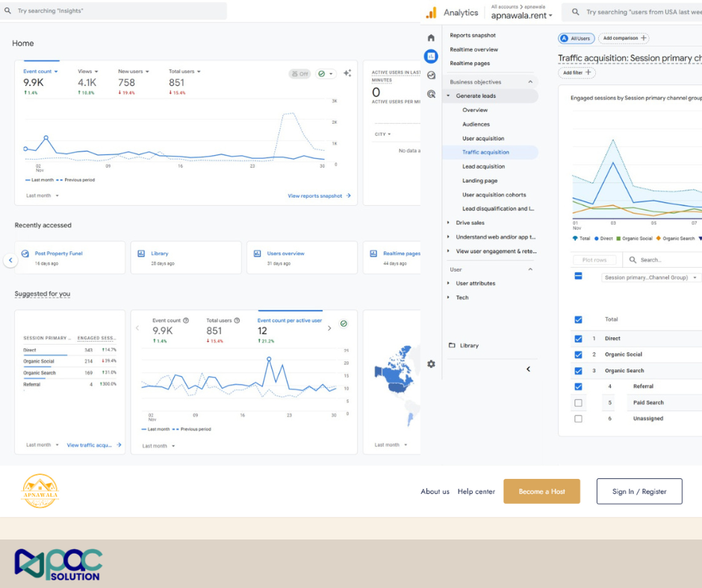The image size is (702, 588).
Task: Click the Google Analytics logo
Action: click(x=431, y=13)
